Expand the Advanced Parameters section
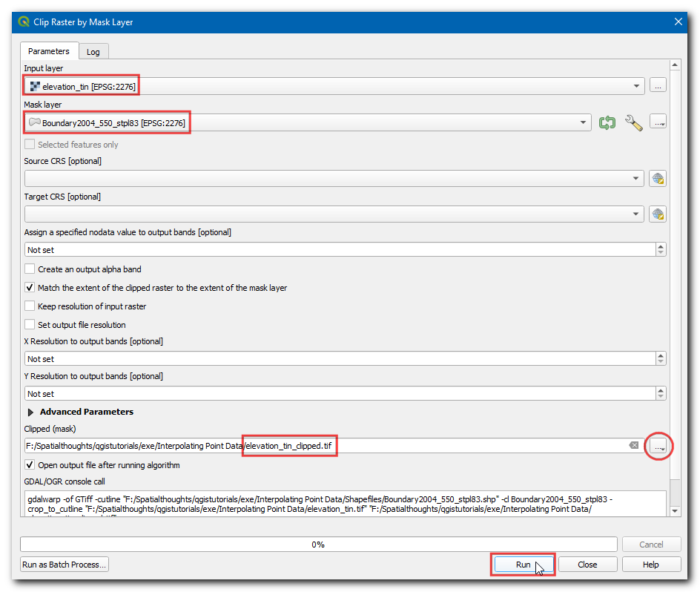The width and height of the screenshot is (700, 592). point(31,412)
